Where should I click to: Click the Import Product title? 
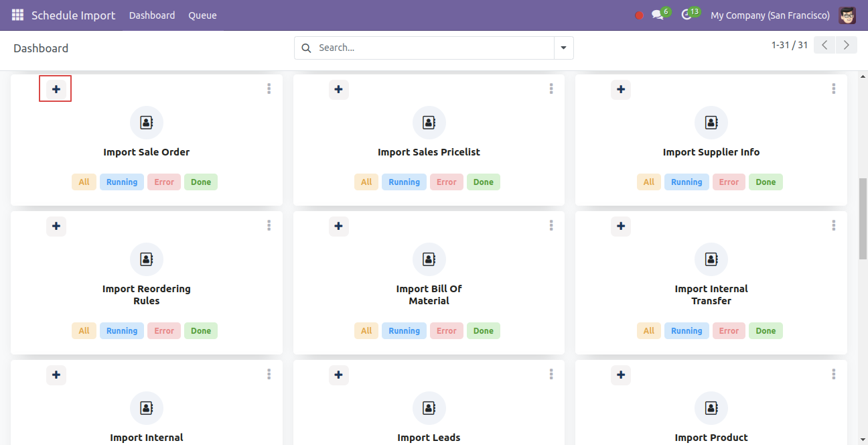[711, 438]
